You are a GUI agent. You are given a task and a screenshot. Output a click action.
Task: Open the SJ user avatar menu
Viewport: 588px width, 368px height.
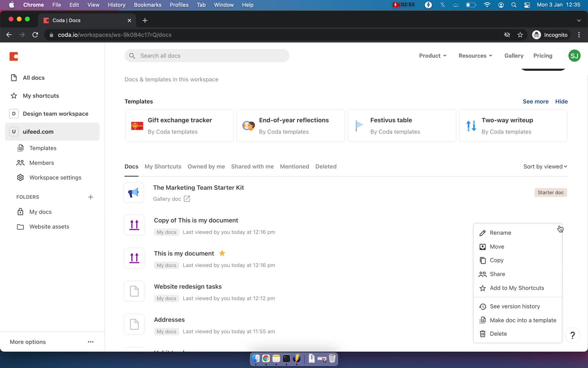[574, 56]
